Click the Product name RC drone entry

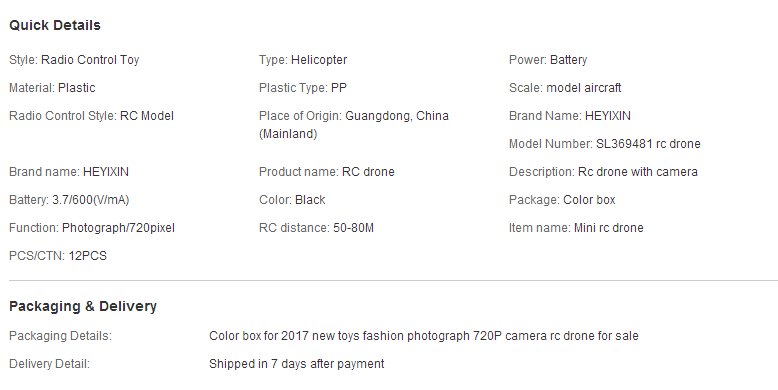[326, 172]
